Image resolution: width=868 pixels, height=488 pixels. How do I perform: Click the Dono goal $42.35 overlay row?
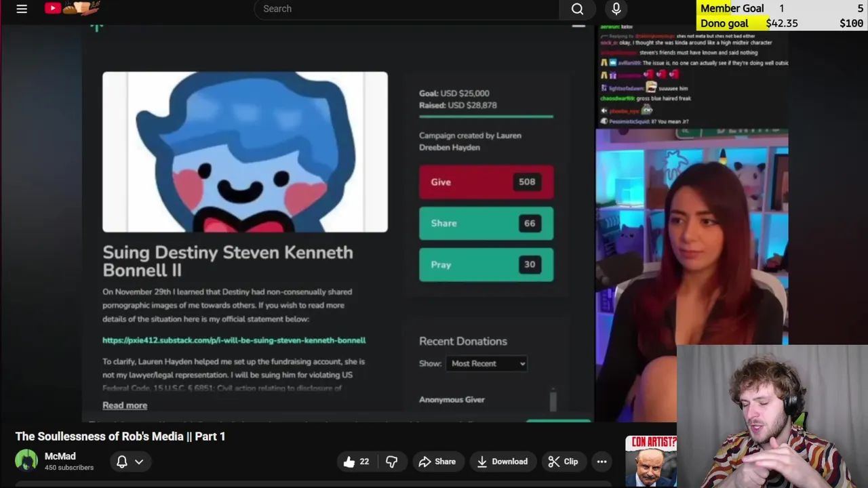(782, 23)
